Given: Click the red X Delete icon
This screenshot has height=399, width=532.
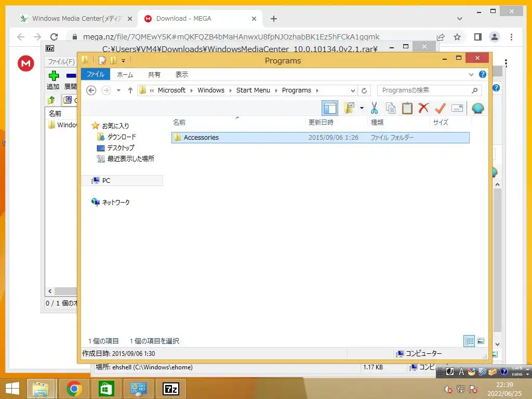Looking at the screenshot, I should pyautogui.click(x=423, y=108).
